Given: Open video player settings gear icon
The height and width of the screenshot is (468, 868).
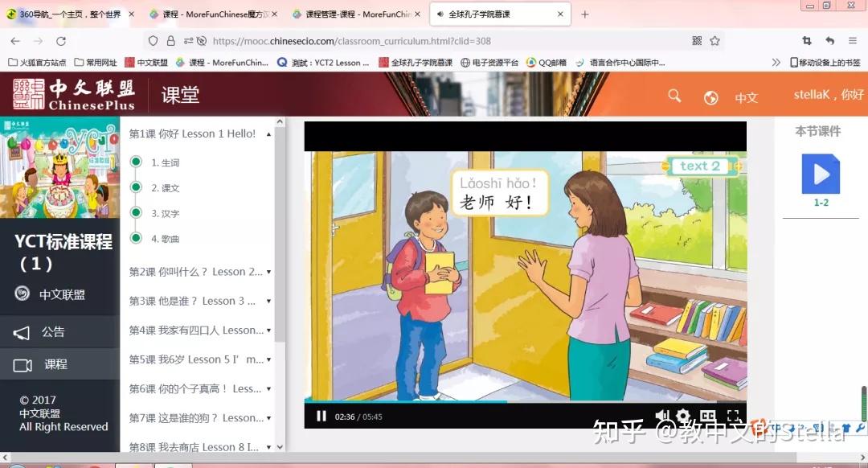Looking at the screenshot, I should tap(685, 417).
